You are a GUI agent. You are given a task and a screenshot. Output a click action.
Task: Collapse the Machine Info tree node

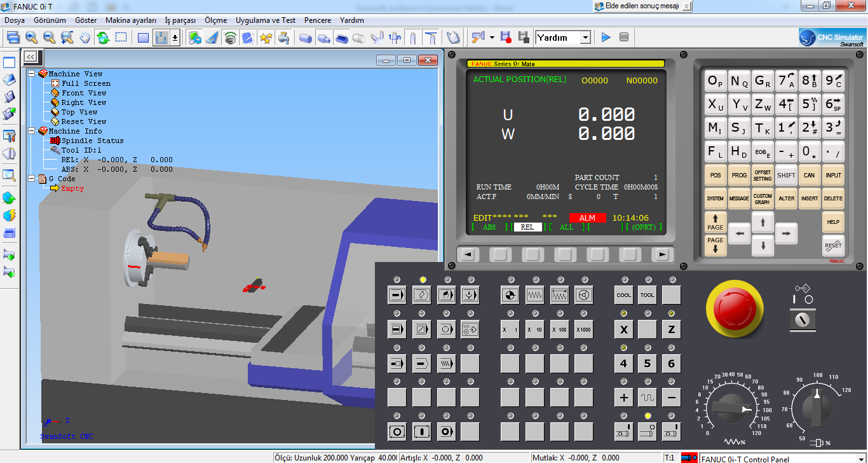click(31, 131)
